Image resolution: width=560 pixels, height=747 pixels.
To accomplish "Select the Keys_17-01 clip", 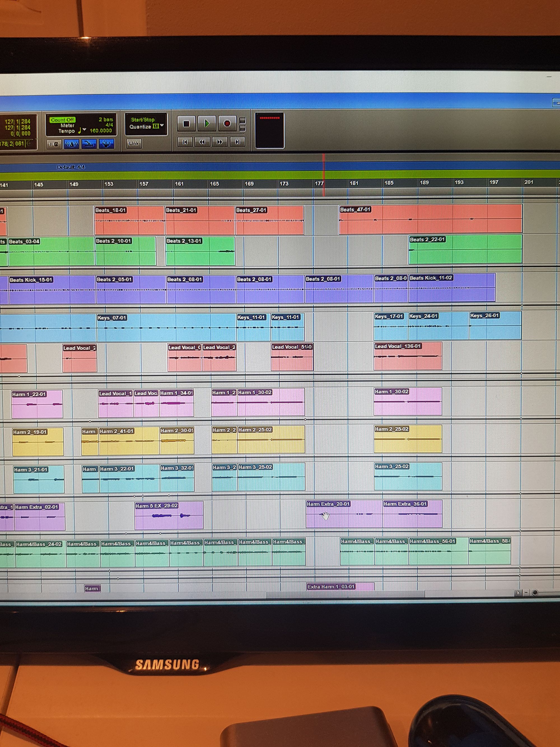I will click(x=391, y=326).
